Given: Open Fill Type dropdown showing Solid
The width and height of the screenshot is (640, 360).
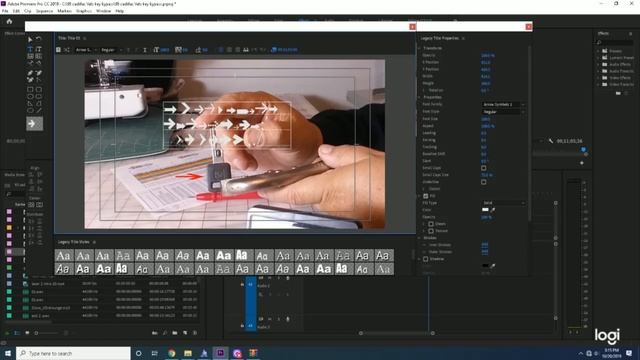Looking at the screenshot, I should click(x=503, y=203).
